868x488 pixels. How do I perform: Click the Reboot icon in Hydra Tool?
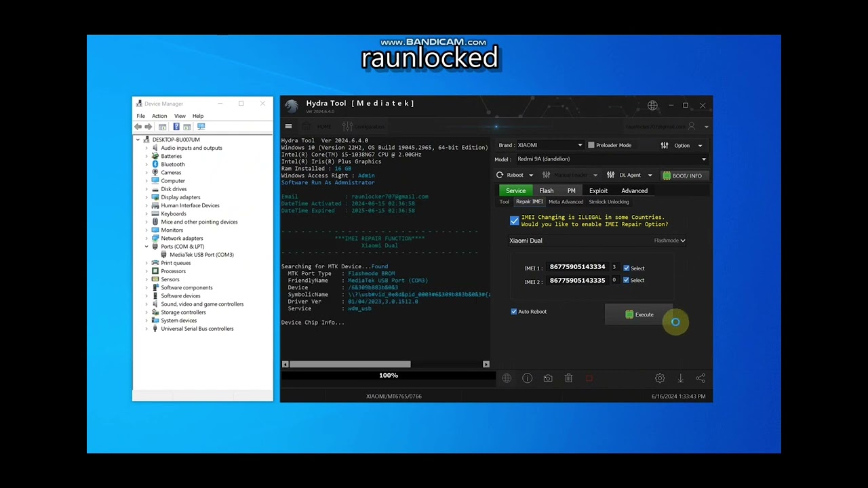tap(500, 175)
